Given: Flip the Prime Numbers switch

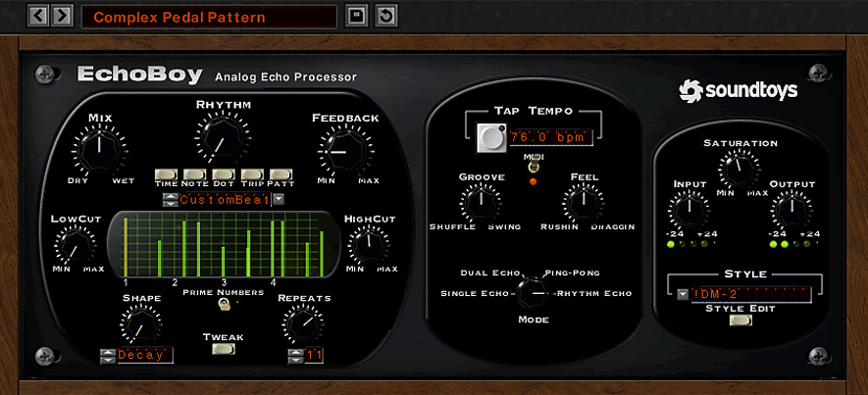Looking at the screenshot, I should pos(225,304).
